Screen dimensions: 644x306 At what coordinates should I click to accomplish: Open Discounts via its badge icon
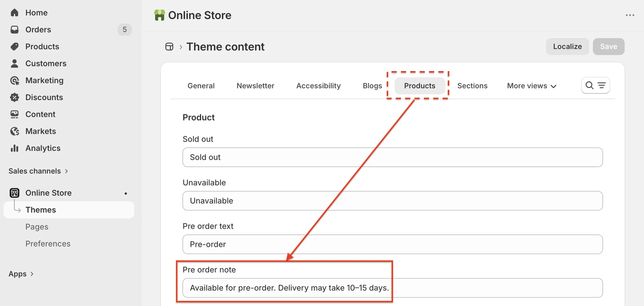pos(14,97)
